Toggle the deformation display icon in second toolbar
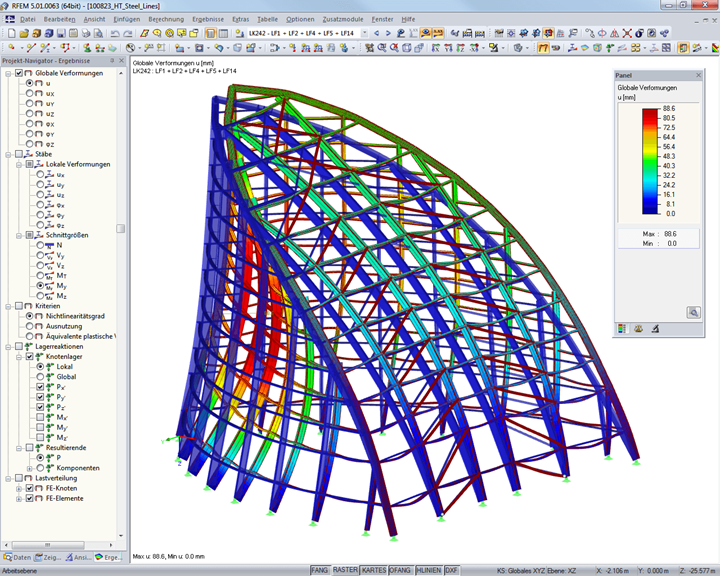The height and width of the screenshot is (576, 720). tap(543, 47)
